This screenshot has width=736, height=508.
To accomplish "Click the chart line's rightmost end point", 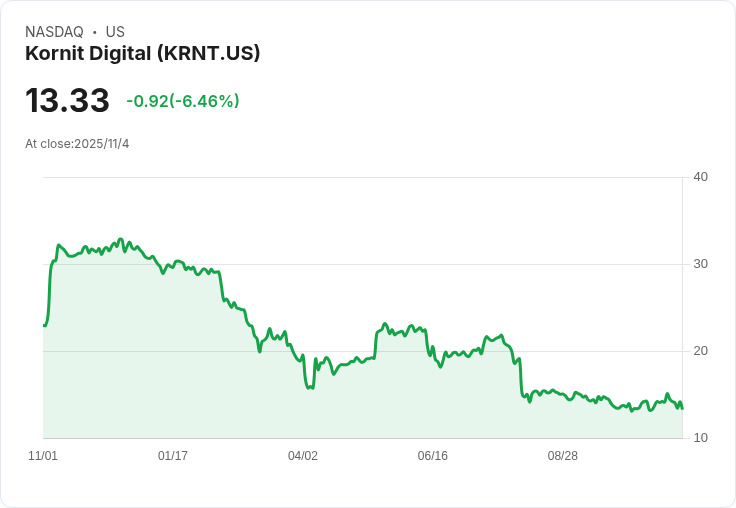I will [682, 408].
